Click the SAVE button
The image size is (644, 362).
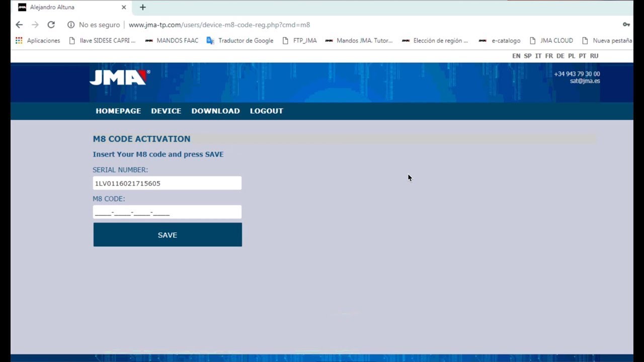pyautogui.click(x=168, y=235)
